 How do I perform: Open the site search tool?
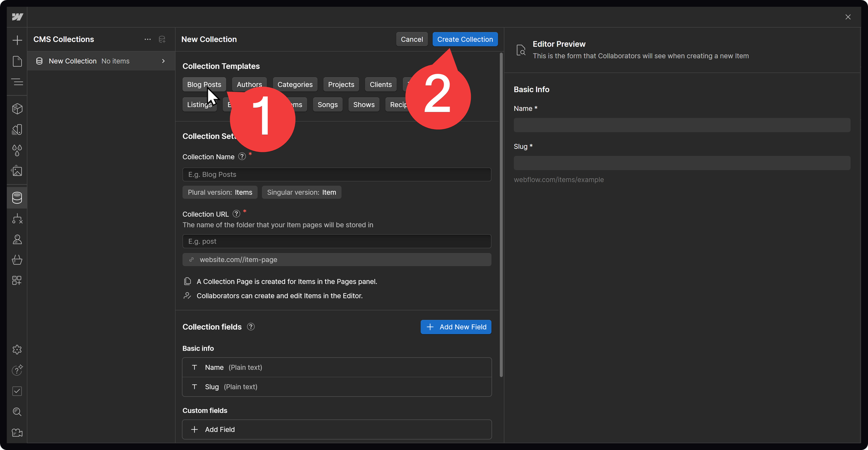(17, 412)
